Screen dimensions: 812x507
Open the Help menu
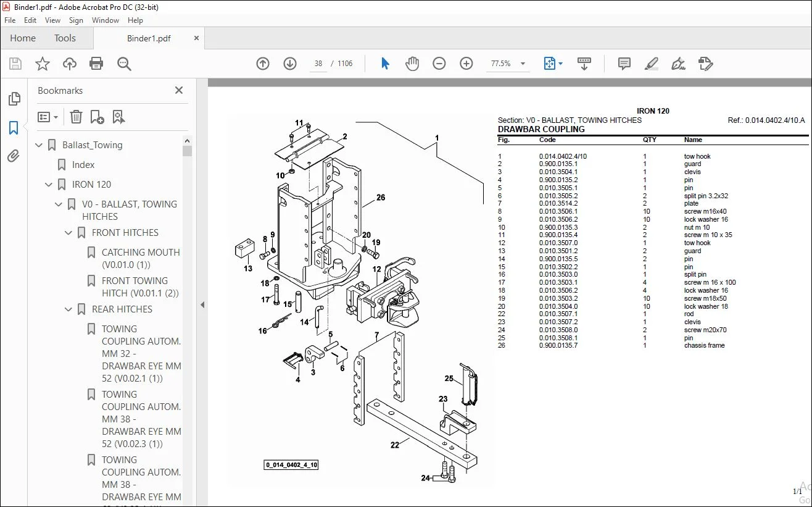click(135, 20)
